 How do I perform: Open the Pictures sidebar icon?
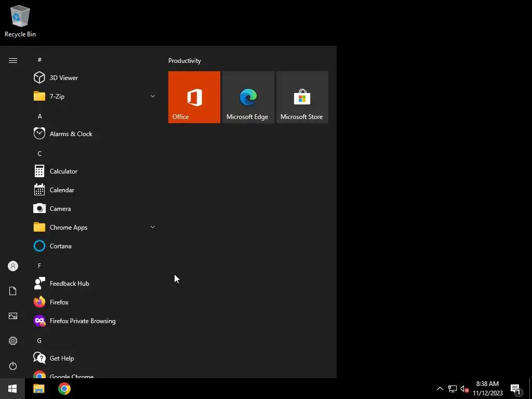[13, 316]
